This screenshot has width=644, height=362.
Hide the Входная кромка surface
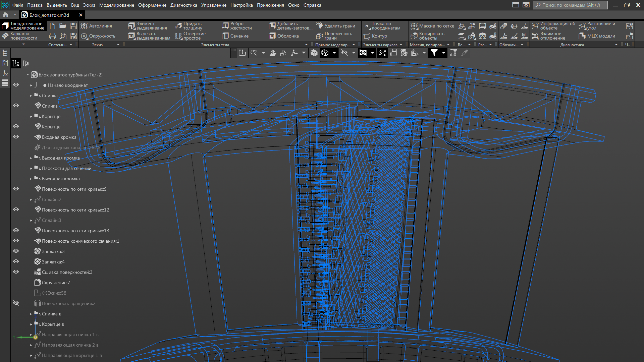coord(16,137)
